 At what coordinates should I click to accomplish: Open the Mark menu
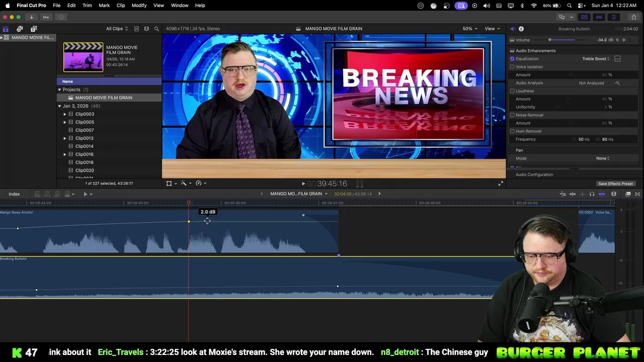(x=104, y=6)
